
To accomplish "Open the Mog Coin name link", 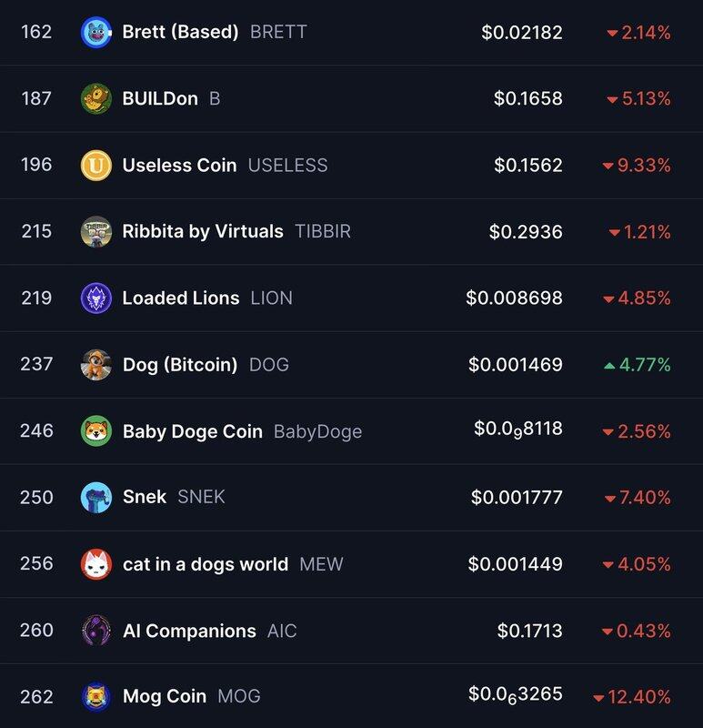I will pyautogui.click(x=165, y=696).
